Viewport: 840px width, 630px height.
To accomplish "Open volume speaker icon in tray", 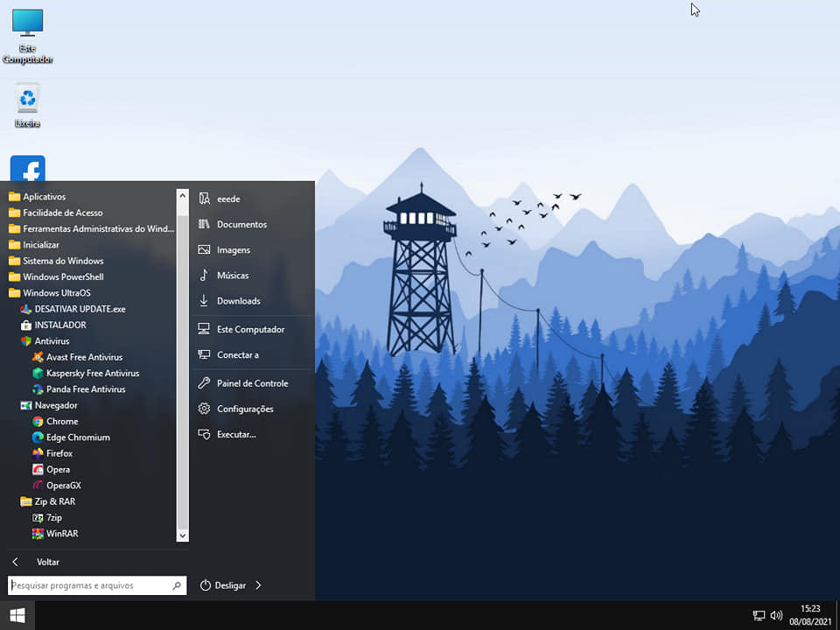I will pos(776,615).
